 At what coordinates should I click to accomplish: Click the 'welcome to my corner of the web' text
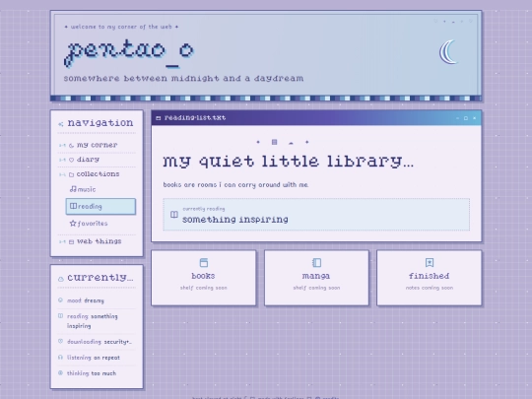pyautogui.click(x=121, y=27)
